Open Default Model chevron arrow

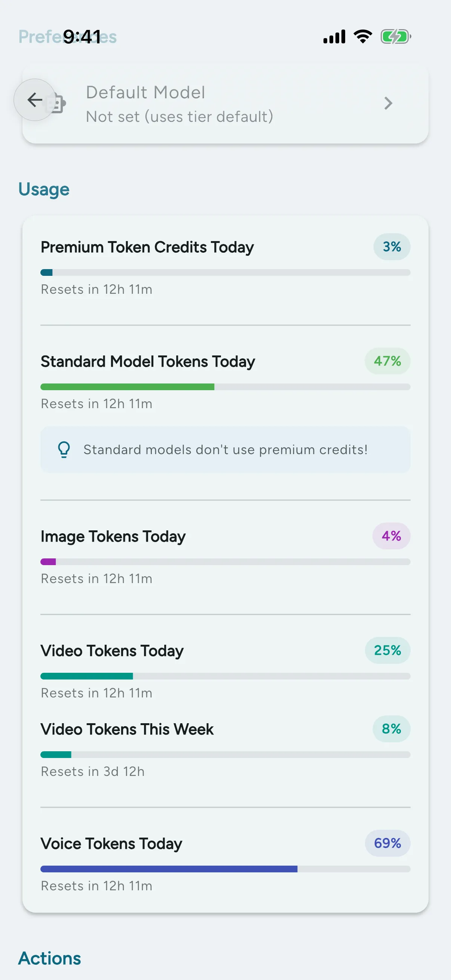[x=388, y=103]
